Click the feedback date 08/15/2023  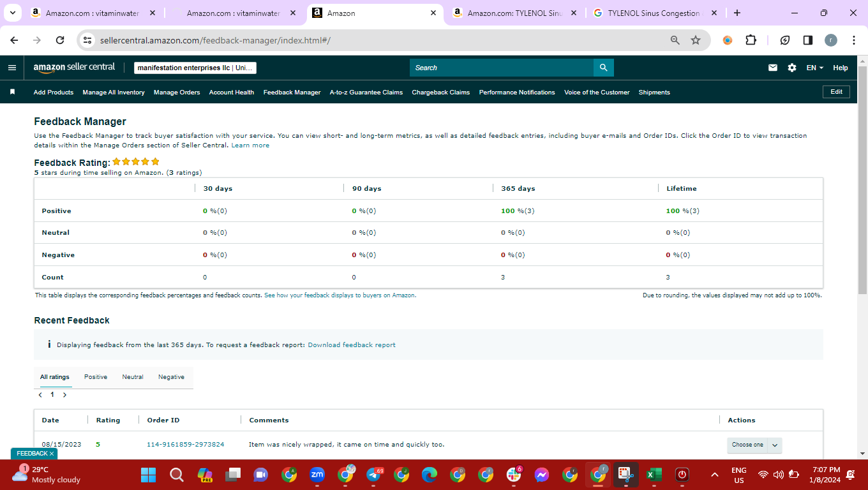(61, 445)
